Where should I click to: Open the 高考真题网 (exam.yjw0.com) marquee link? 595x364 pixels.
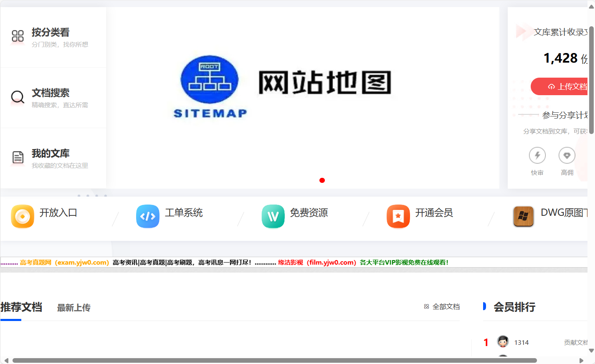point(64,263)
